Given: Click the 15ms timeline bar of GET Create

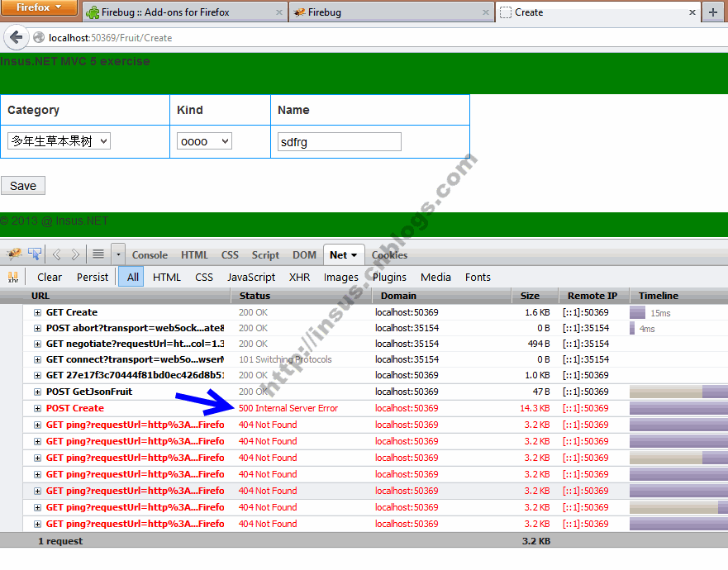Looking at the screenshot, I should (637, 312).
